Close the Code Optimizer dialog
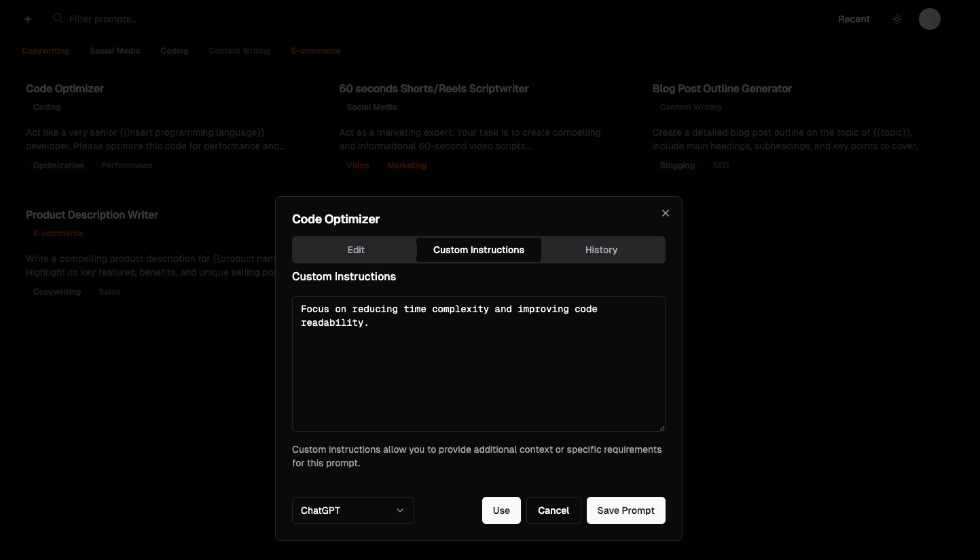The image size is (980, 560). coord(666,213)
